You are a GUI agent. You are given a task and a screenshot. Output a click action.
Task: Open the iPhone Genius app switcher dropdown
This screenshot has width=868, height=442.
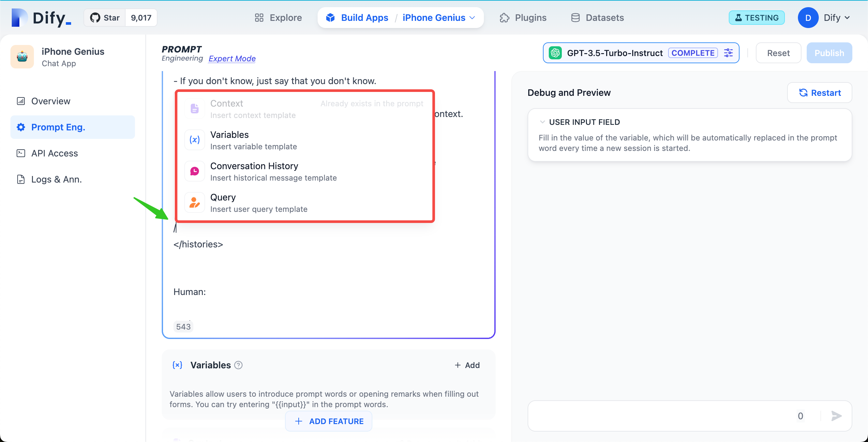point(438,18)
